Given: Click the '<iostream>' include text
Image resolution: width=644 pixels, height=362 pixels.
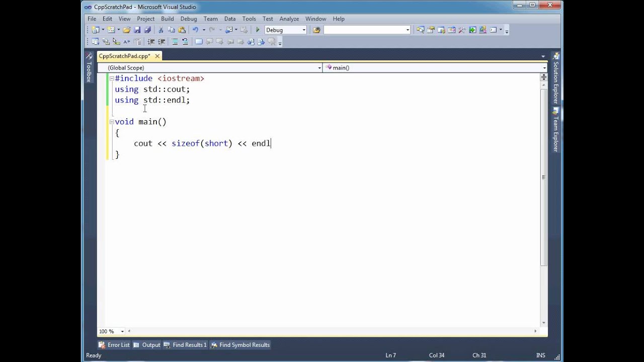Looking at the screenshot, I should (x=181, y=78).
